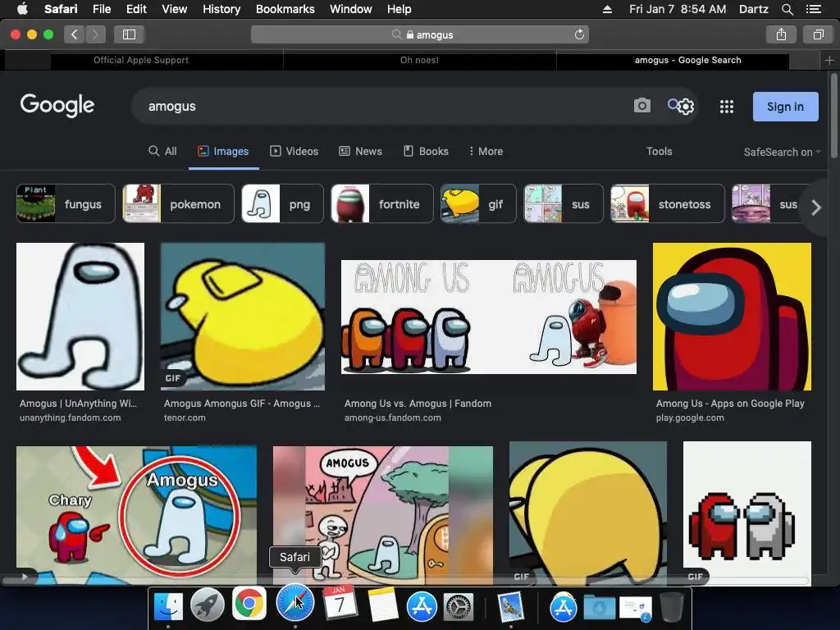Screen dimensions: 840x630
Task: Click the menu bar date and time
Action: point(678,9)
